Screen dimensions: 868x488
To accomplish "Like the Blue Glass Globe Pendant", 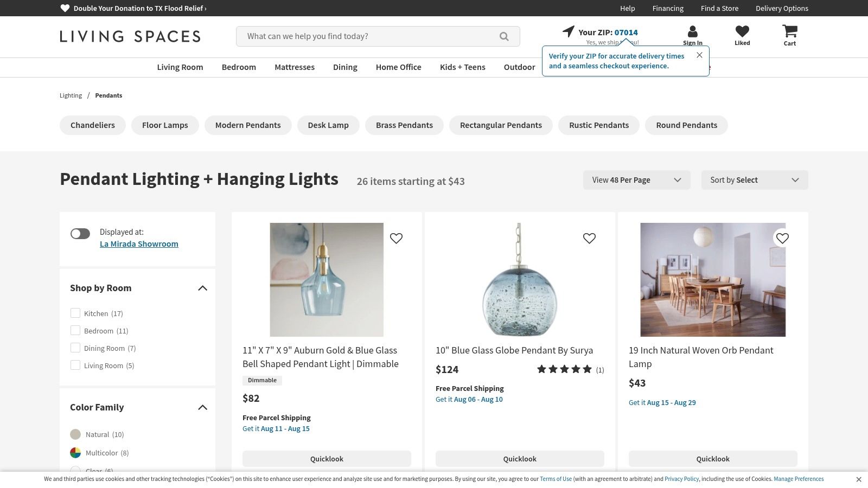I will tap(589, 238).
